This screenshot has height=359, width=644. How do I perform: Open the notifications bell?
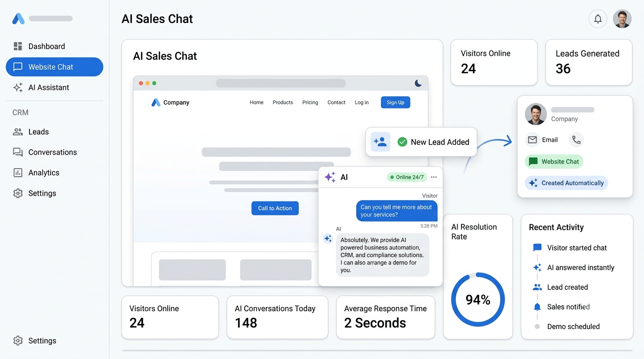tap(598, 19)
